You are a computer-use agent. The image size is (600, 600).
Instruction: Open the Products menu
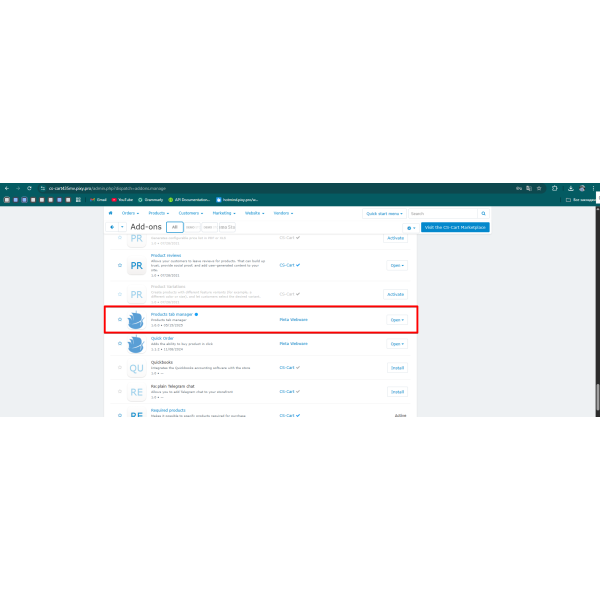158,213
